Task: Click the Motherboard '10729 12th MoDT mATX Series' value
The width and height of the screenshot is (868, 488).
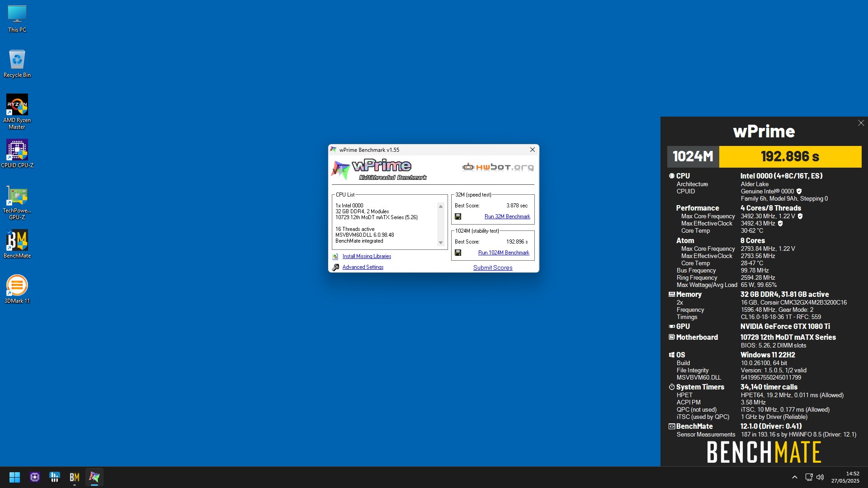Action: point(788,337)
